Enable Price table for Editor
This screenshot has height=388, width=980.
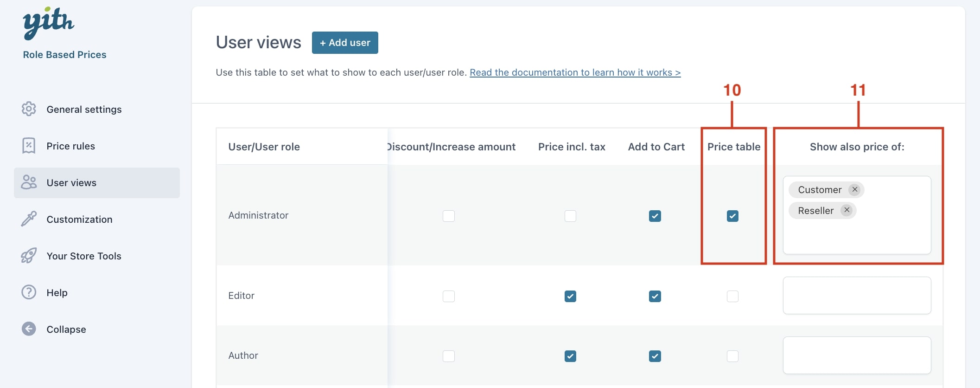pyautogui.click(x=733, y=296)
